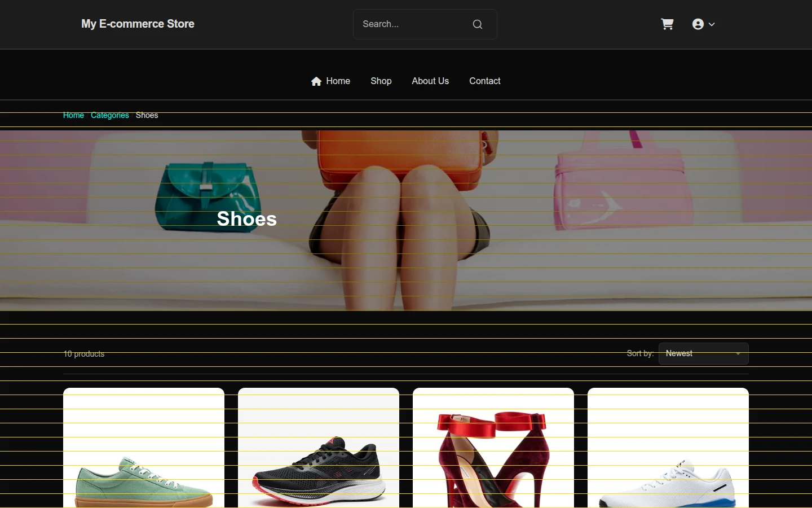Viewport: 812px width, 508px height.
Task: Click the search magnifier icon
Action: coord(478,24)
